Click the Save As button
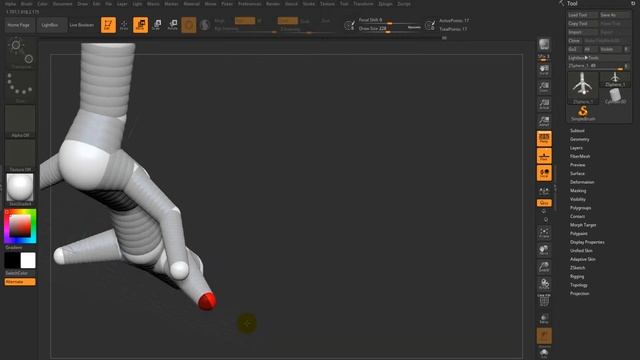Image resolution: width=640 pixels, height=360 pixels. point(615,15)
